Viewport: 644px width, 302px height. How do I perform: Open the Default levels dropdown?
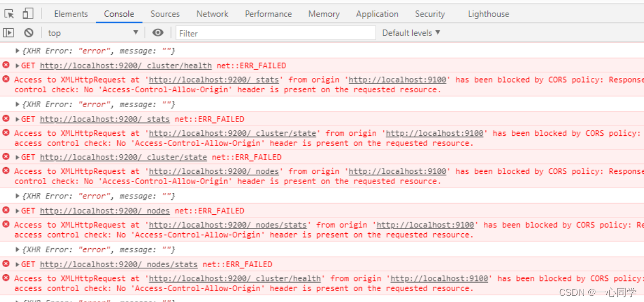tap(411, 33)
